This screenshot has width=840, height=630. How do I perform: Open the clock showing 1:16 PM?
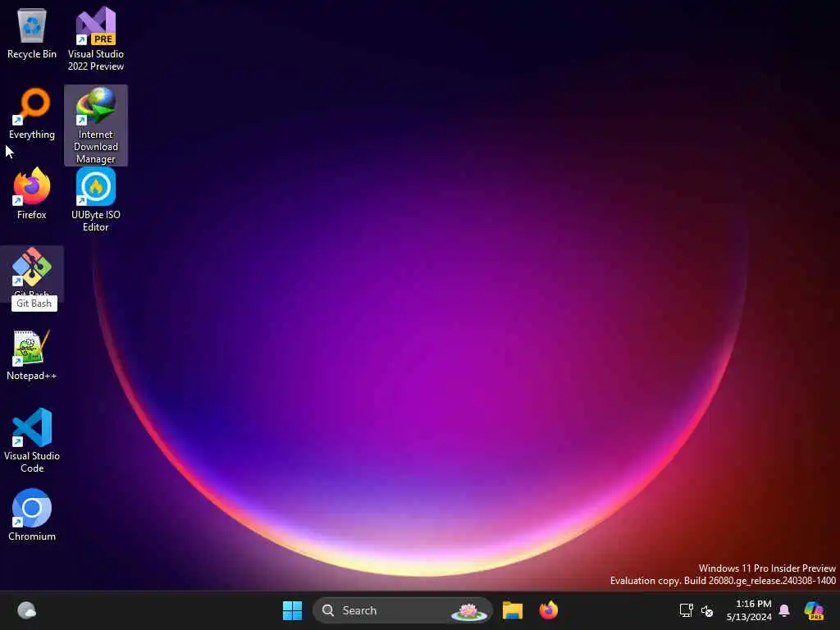[x=749, y=610]
